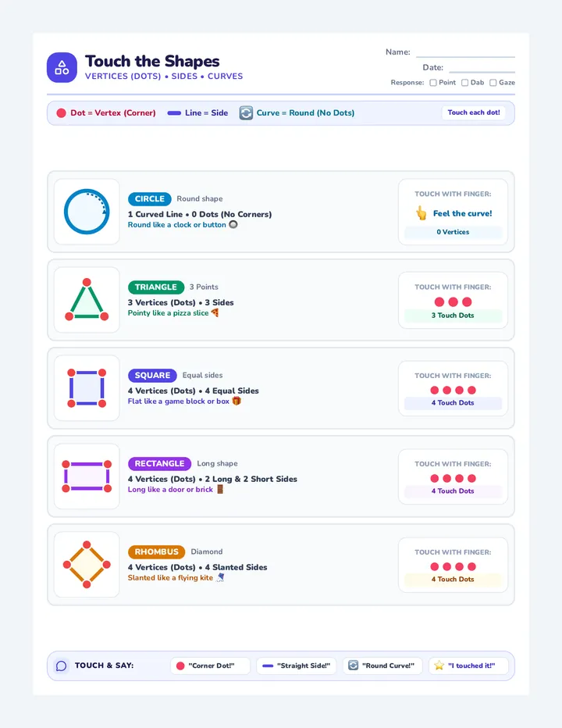
Task: Click the square shape thumbnail
Action: 87,388
